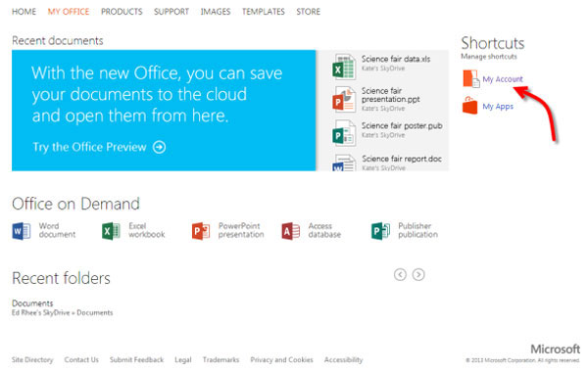Click the Word icon under Office on Demand
The image size is (588, 372).
point(22,231)
